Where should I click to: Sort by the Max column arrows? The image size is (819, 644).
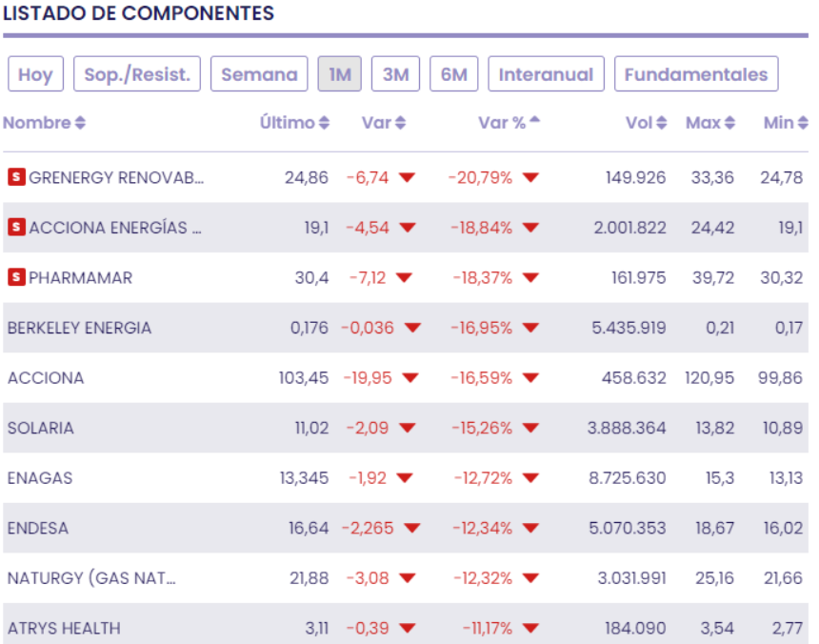729,123
